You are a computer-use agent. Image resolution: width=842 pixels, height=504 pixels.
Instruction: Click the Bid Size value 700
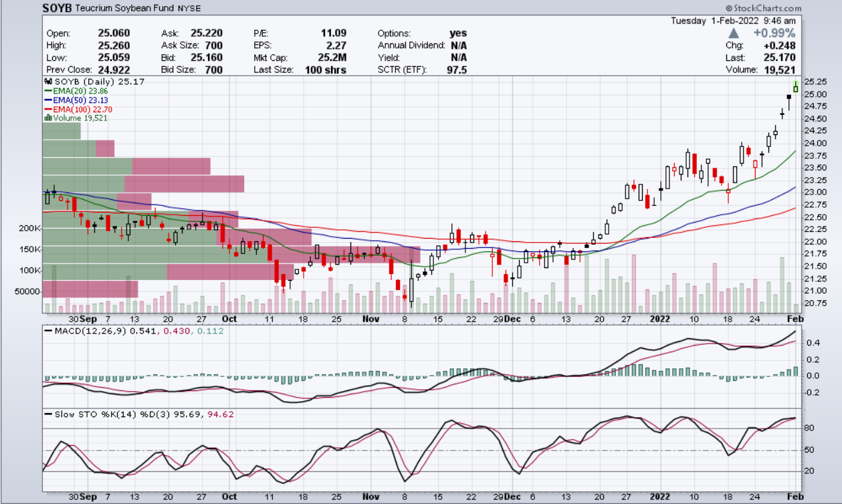[x=213, y=70]
